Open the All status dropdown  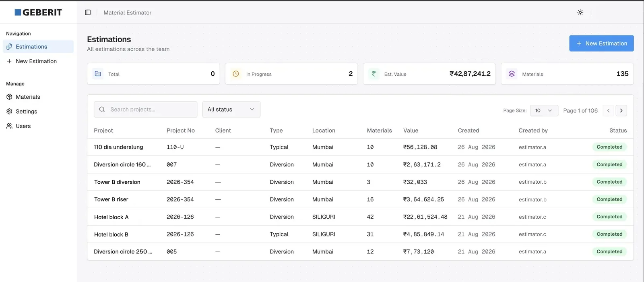pyautogui.click(x=231, y=109)
